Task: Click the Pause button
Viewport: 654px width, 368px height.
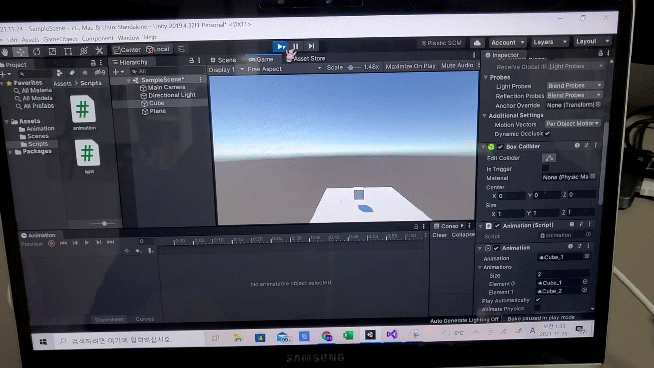Action: click(x=296, y=46)
